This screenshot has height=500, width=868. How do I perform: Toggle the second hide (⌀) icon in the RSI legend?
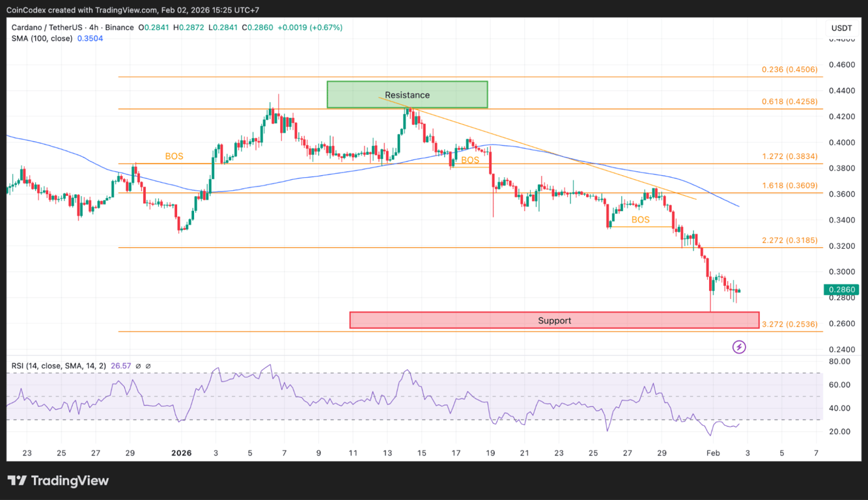tap(148, 366)
